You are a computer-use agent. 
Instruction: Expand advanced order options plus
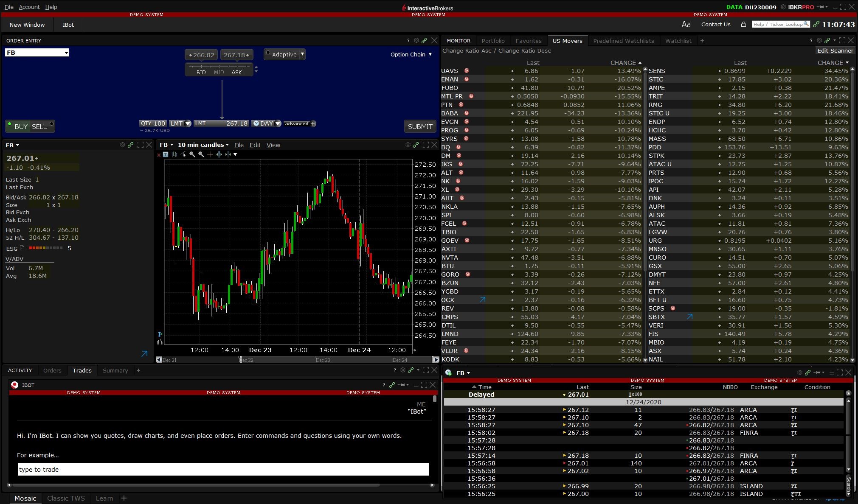point(313,124)
